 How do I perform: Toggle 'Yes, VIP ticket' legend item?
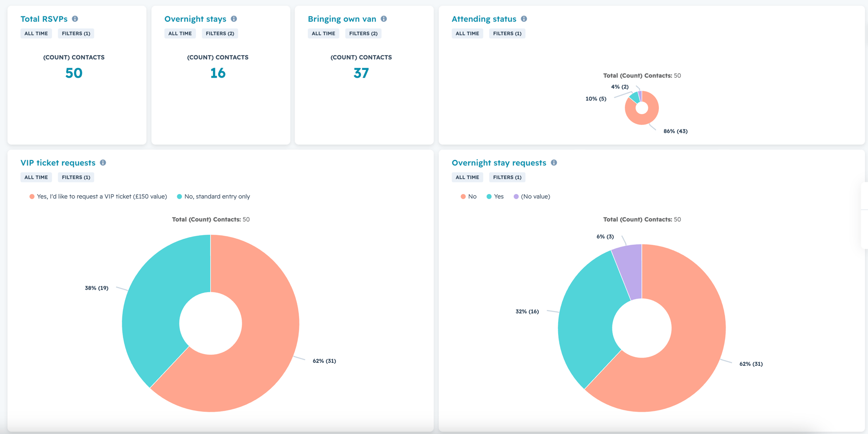click(98, 197)
